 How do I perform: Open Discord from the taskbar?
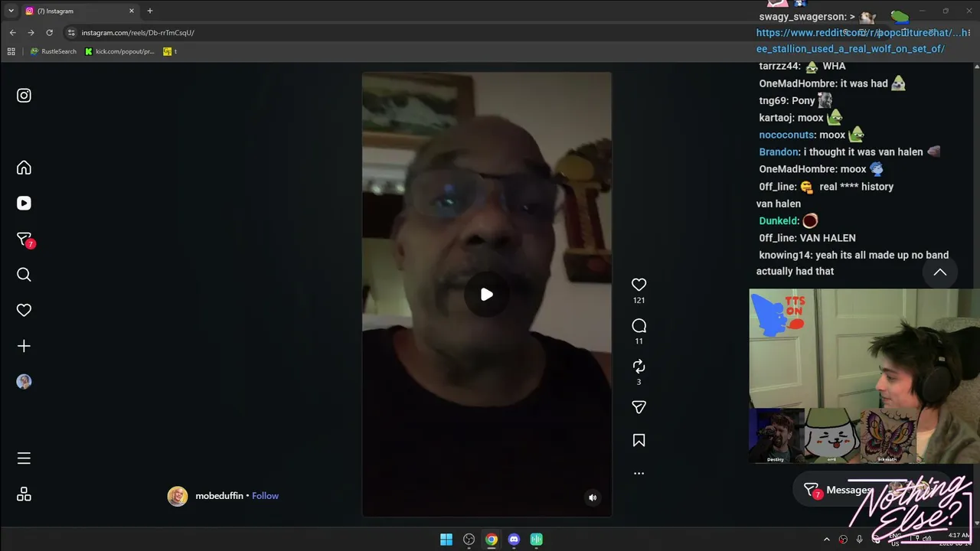[x=514, y=540]
